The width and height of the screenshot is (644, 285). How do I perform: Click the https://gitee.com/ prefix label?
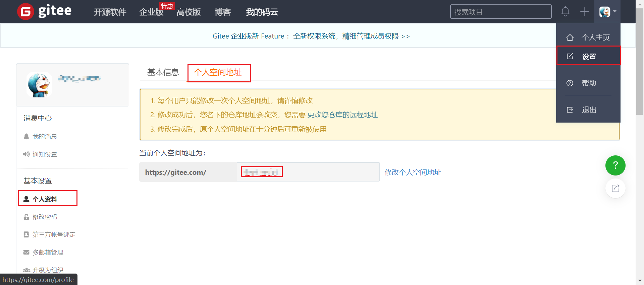click(x=175, y=172)
